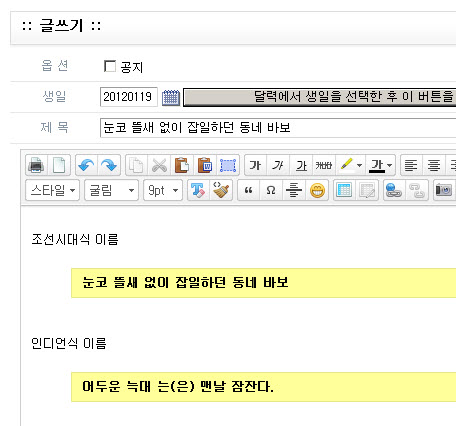Viewport: 456px width, 426px height.
Task: Click the 달력에서 생일을 선택한 후 button
Action: pos(320,97)
